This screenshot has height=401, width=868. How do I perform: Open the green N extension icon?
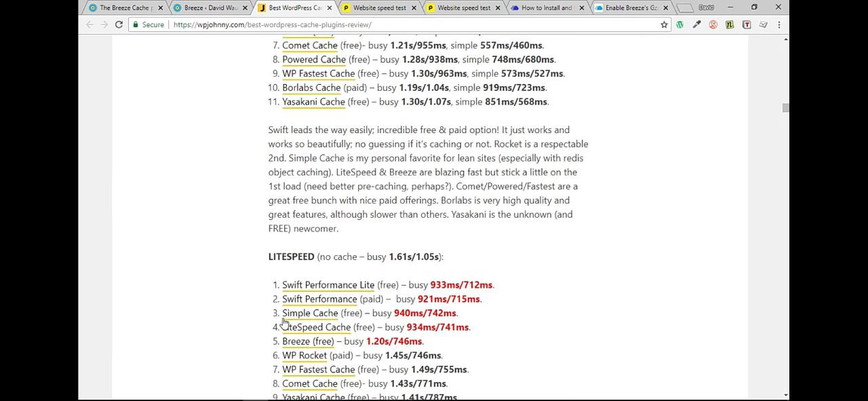[x=730, y=24]
